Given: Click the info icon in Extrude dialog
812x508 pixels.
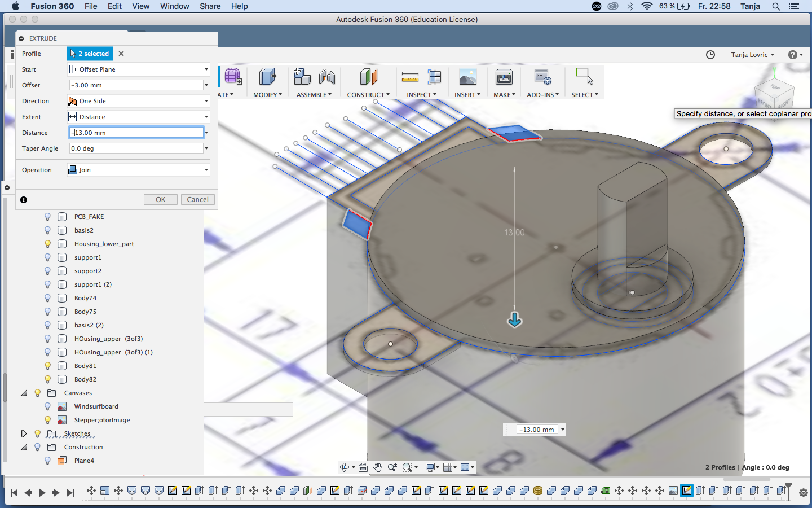Looking at the screenshot, I should click(x=24, y=200).
